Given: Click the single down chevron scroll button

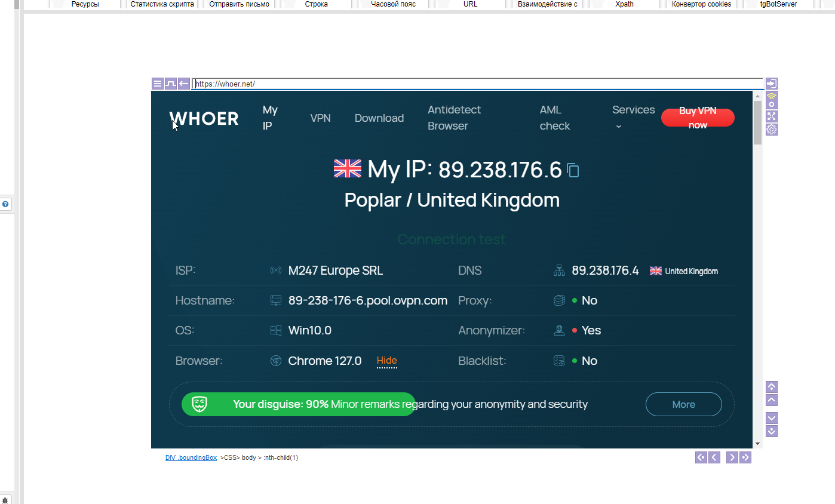Looking at the screenshot, I should point(771,418).
